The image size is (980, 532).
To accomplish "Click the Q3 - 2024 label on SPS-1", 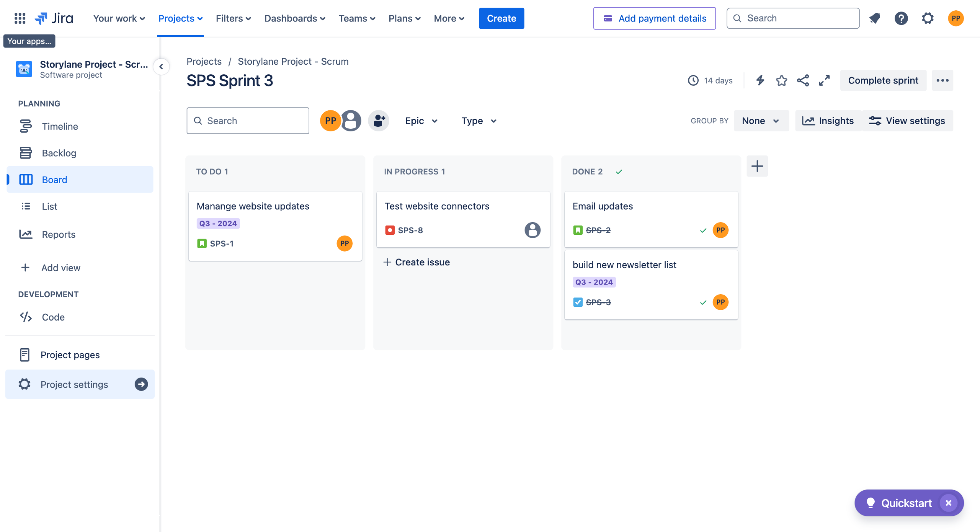I will point(218,223).
